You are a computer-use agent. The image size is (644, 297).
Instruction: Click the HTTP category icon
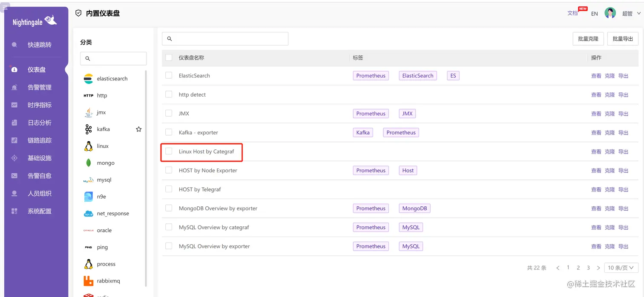pyautogui.click(x=88, y=95)
